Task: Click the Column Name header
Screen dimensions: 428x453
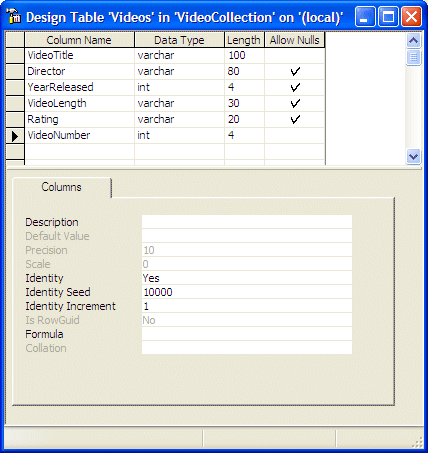Action: click(x=79, y=40)
